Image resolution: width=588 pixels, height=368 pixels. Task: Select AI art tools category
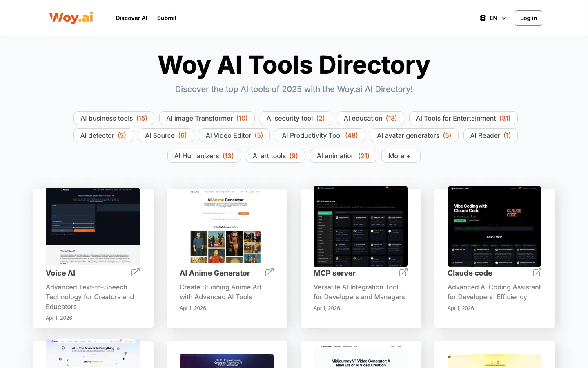click(x=275, y=156)
